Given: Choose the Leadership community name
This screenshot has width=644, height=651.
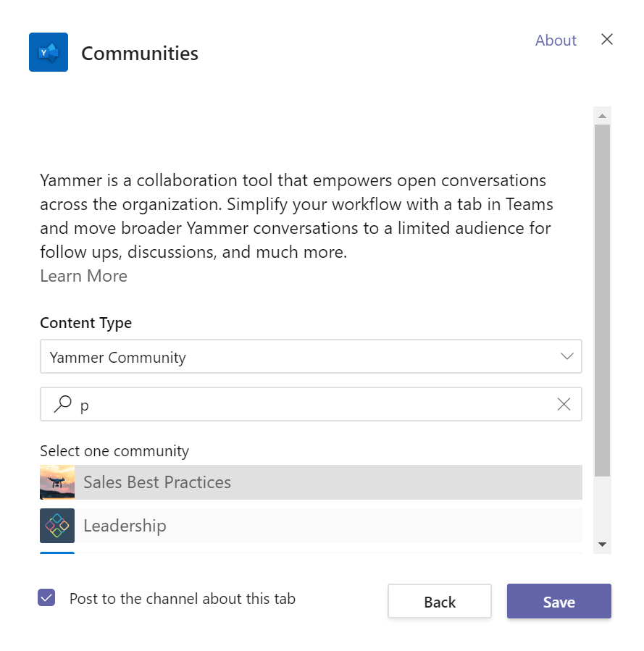Looking at the screenshot, I should click(125, 526).
